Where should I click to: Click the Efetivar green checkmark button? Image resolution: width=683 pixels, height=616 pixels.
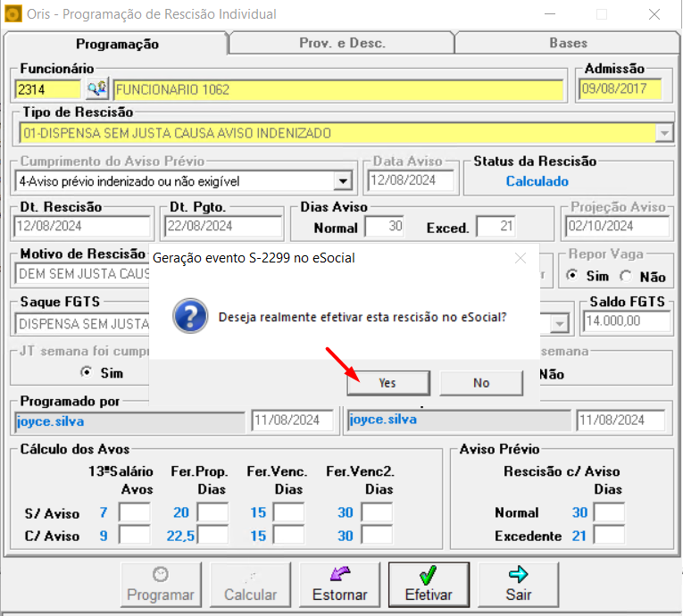tap(429, 584)
